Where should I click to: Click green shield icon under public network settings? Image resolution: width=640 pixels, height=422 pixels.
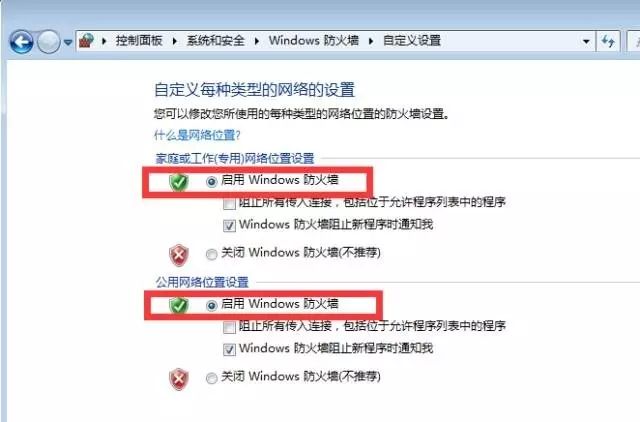pos(179,305)
